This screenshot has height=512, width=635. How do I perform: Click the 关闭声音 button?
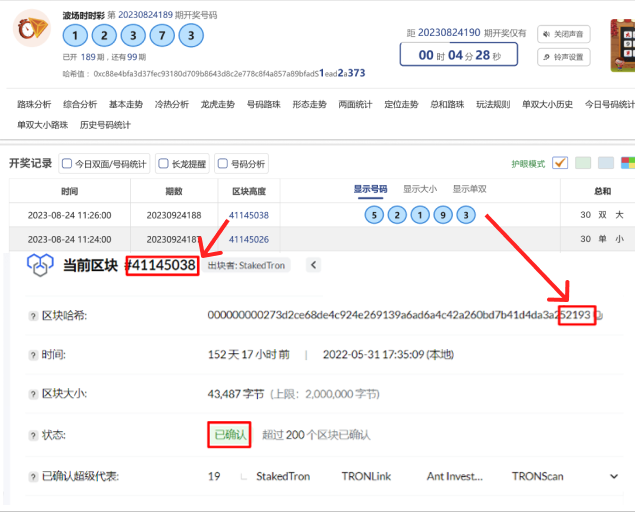coord(564,32)
